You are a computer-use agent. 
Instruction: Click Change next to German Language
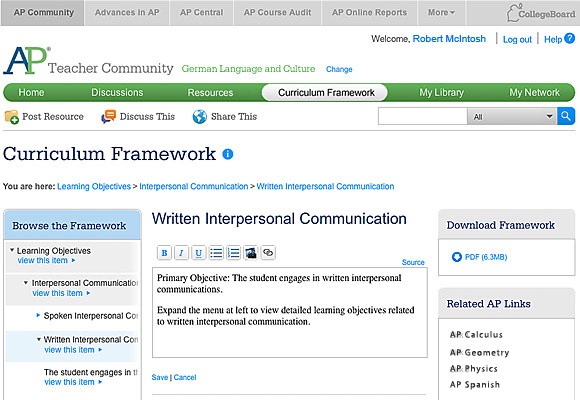coord(339,69)
